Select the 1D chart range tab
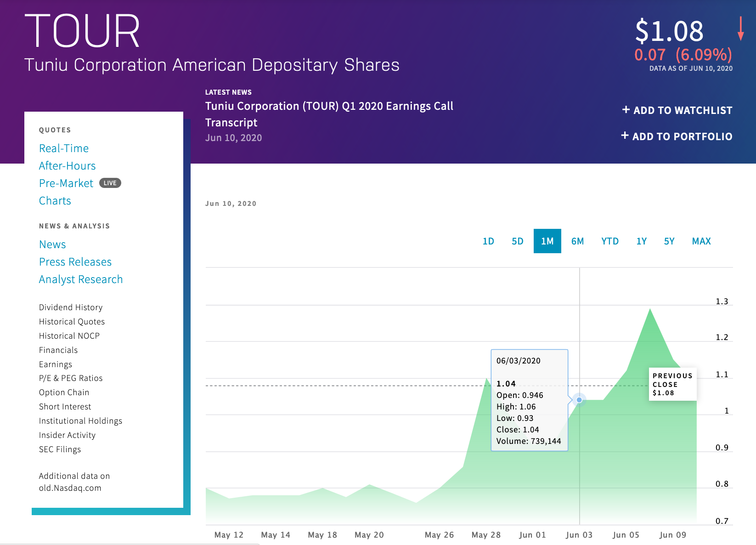The height and width of the screenshot is (545, 756). click(488, 241)
